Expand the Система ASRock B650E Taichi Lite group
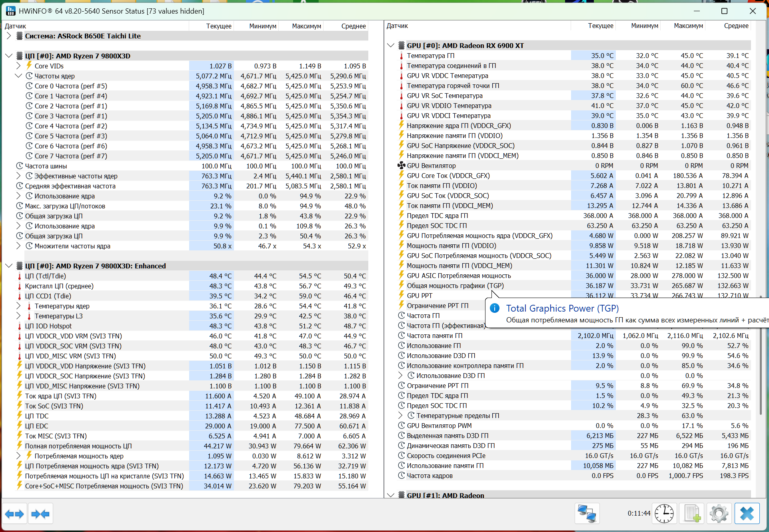The image size is (769, 532). pyautogui.click(x=9, y=36)
